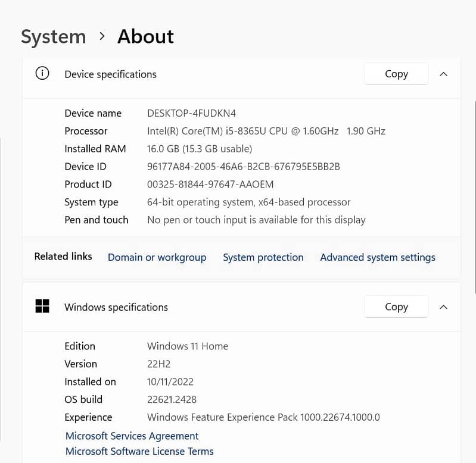Go back to System in breadcrumb
This screenshot has height=463, width=476.
click(53, 36)
